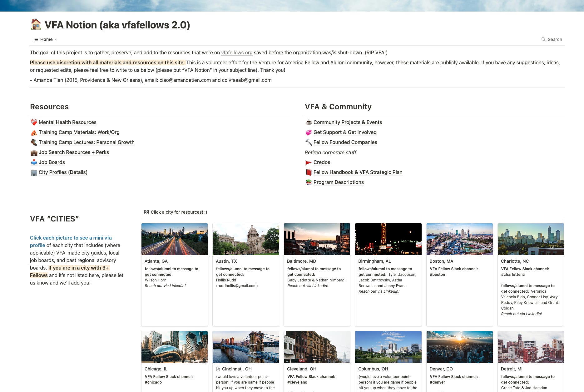Viewport: 584px width, 392px height.
Task: Click the coffee cup icon beside Community Projects
Action: 309,122
